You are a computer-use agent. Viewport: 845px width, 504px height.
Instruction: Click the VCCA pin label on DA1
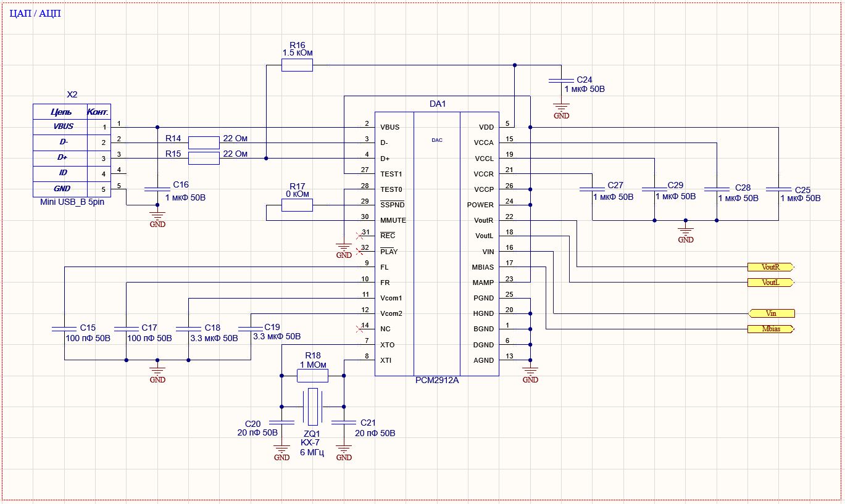tap(484, 143)
